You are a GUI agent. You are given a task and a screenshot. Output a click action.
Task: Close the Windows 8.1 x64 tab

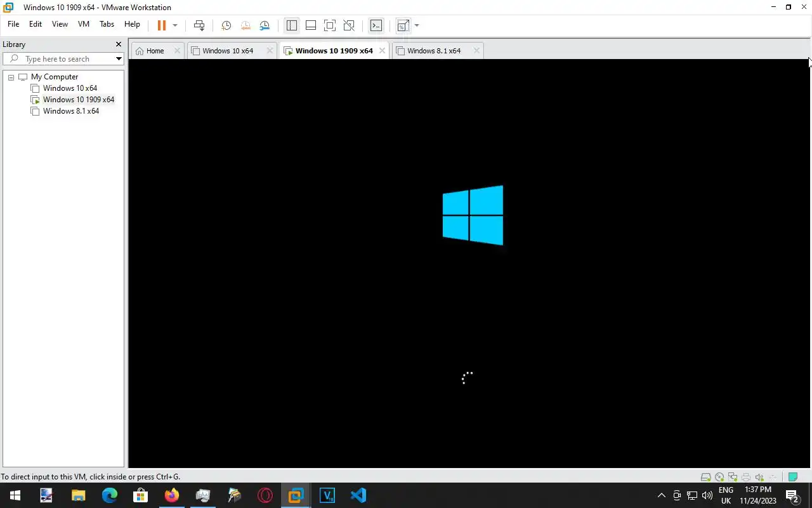476,51
